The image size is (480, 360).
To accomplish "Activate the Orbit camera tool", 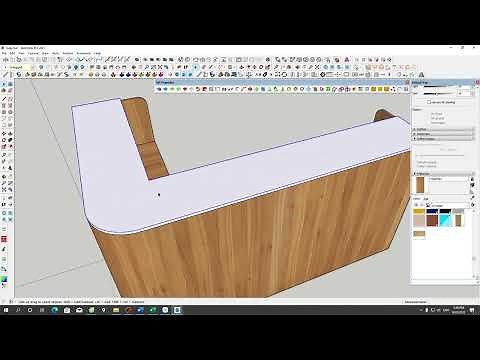I will [4, 177].
